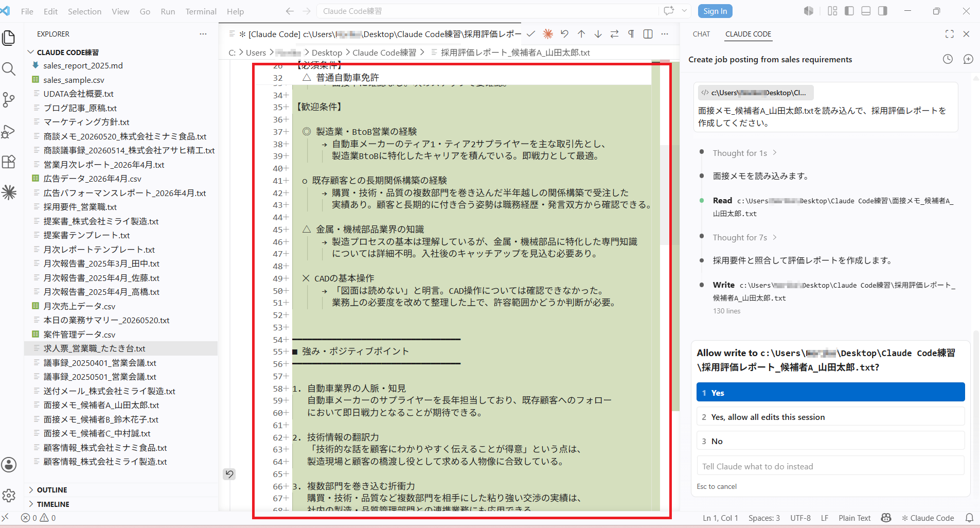980x528 pixels.
Task: Switch to the CHAT tab
Action: click(701, 34)
